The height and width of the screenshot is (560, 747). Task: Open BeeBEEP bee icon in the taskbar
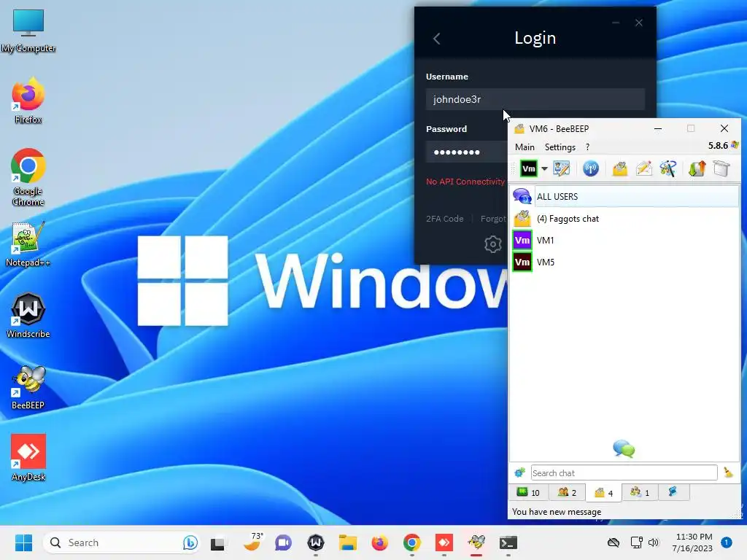476,542
